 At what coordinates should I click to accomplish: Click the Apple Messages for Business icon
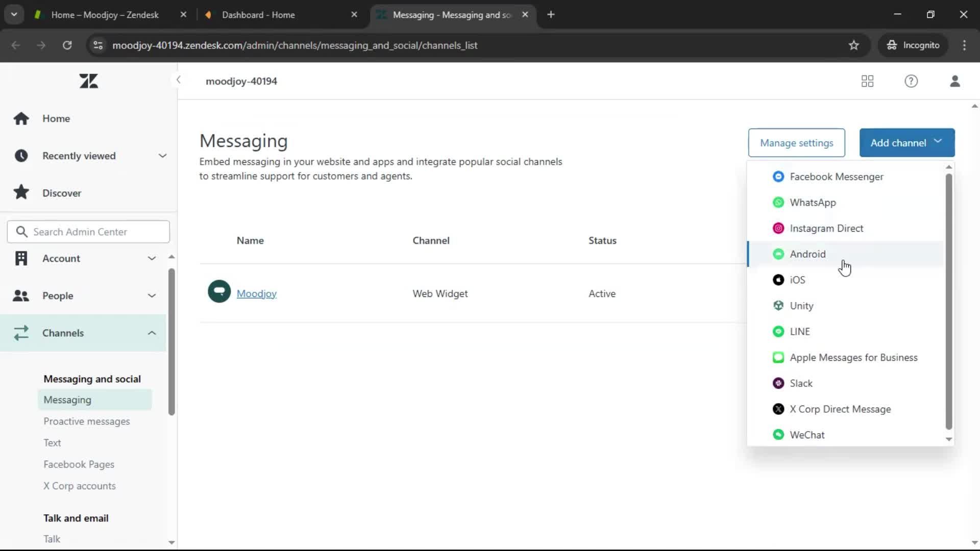click(778, 357)
